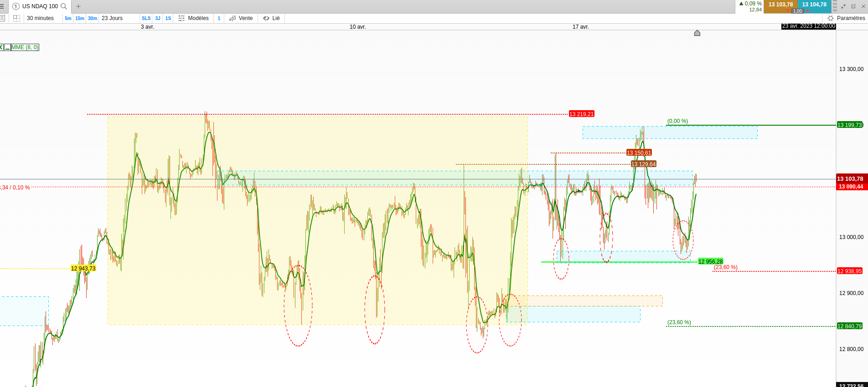The width and height of the screenshot is (868, 387).
Task: Open the Modèles templates menu
Action: pyautogui.click(x=194, y=18)
